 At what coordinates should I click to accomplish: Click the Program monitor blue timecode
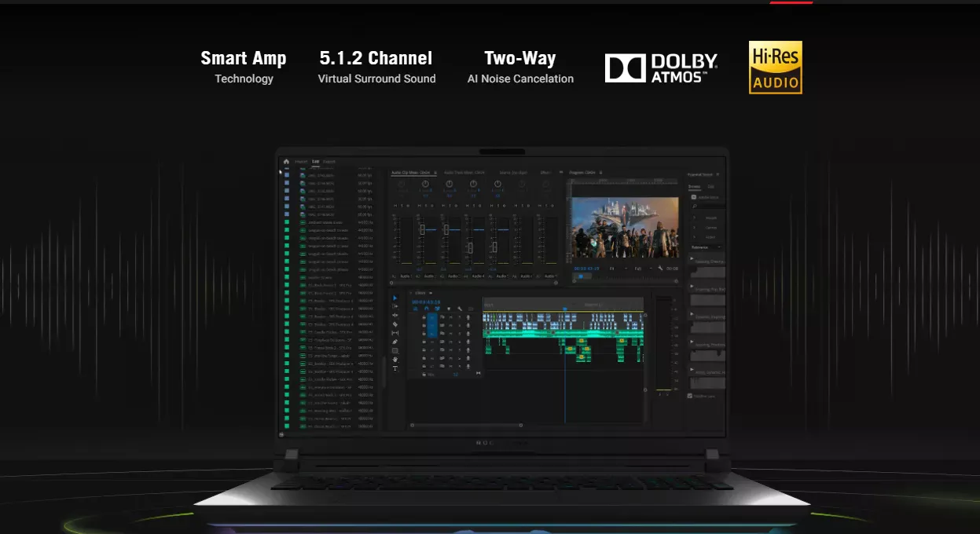pyautogui.click(x=586, y=269)
